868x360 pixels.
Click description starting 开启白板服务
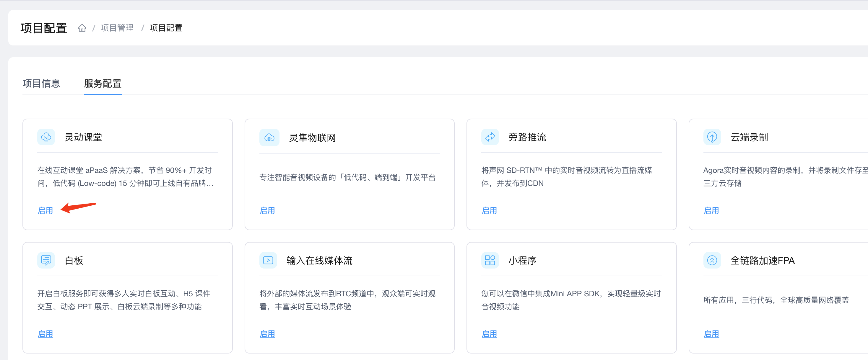(x=124, y=300)
